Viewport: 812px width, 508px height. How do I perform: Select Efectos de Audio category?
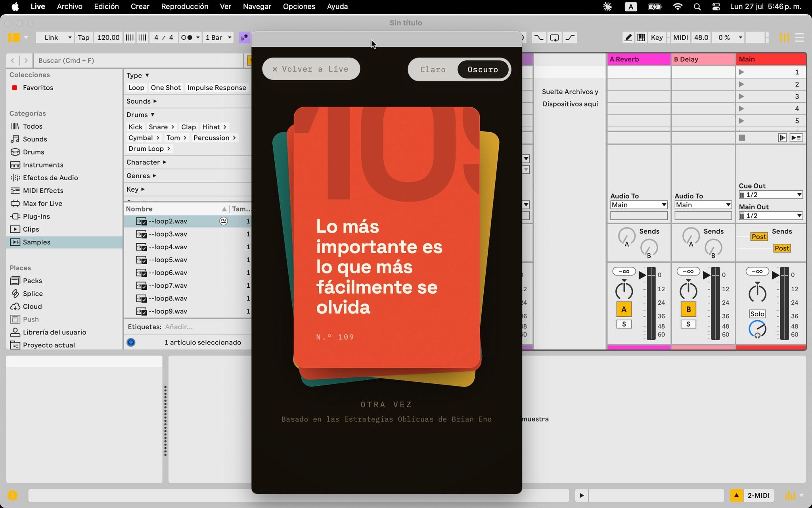point(50,178)
